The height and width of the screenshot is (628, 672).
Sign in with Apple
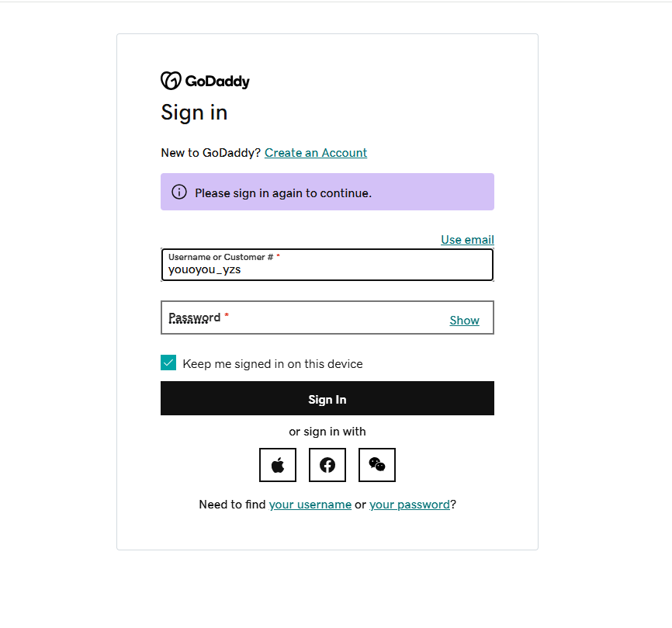[277, 464]
